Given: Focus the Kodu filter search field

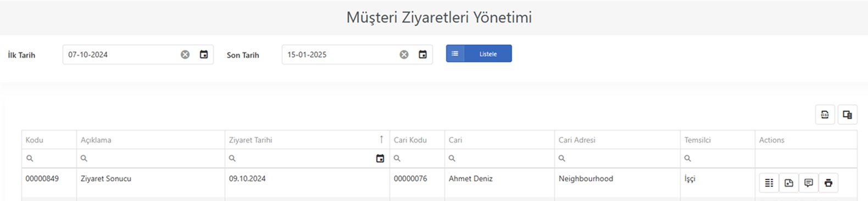Looking at the screenshot, I should [49, 159].
